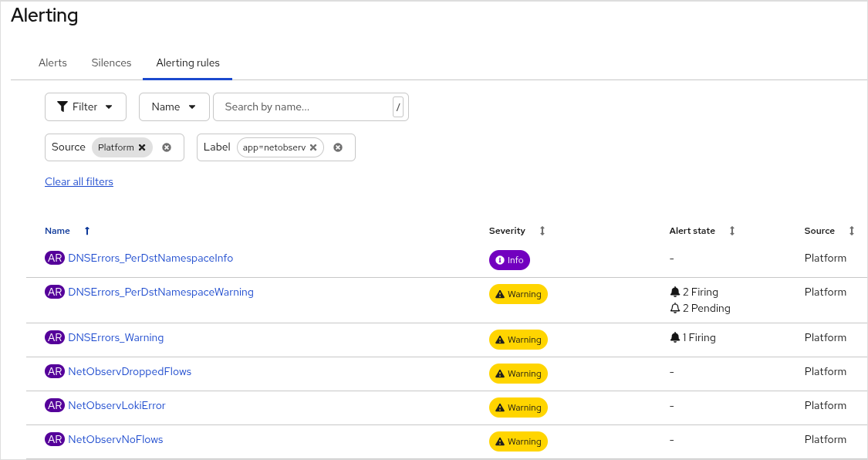The height and width of the screenshot is (460, 868).
Task: Switch to the Alerts tab
Action: point(52,63)
